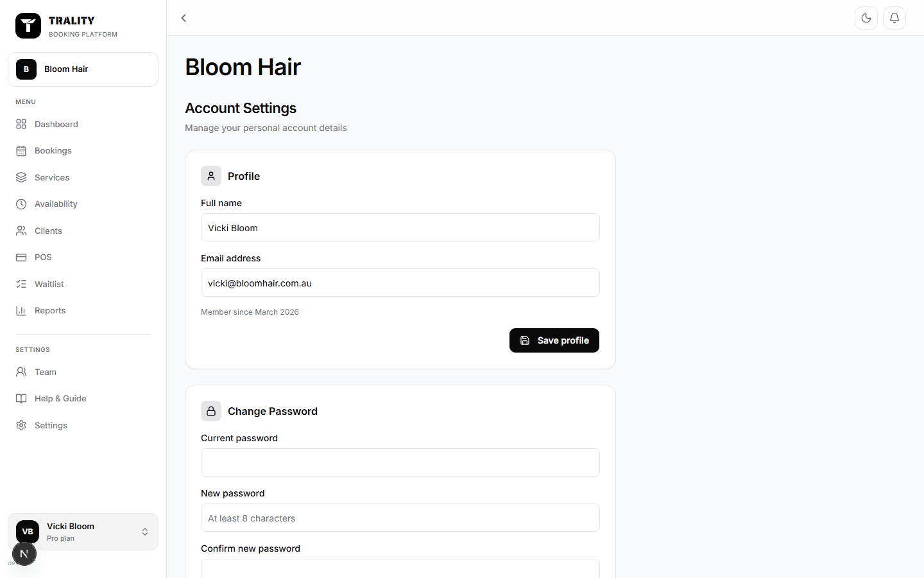Click the Waitlist checklist icon

pos(21,284)
